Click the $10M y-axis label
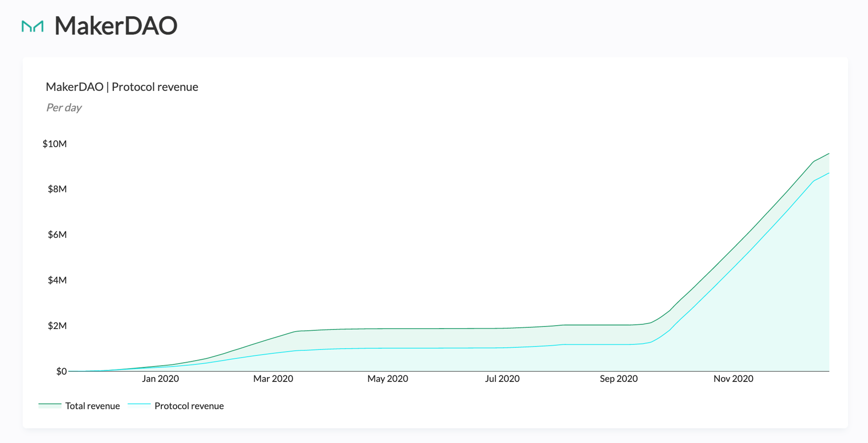Screen dimensions: 868x443 54,144
